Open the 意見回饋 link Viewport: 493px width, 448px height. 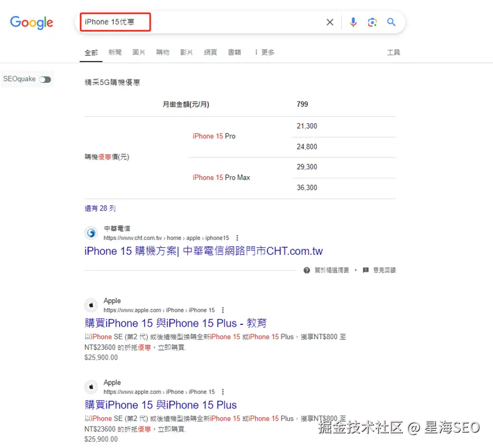(384, 270)
